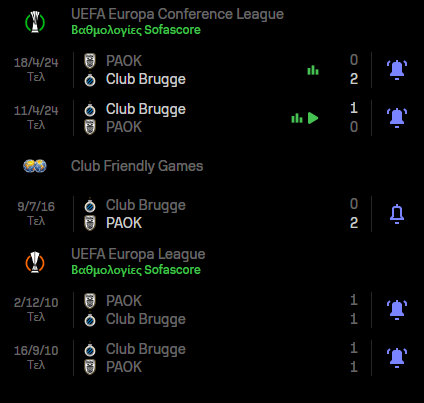424x403 pixels.
Task: Open statistics bars icon for 11/4/24 match
Action: point(297,118)
